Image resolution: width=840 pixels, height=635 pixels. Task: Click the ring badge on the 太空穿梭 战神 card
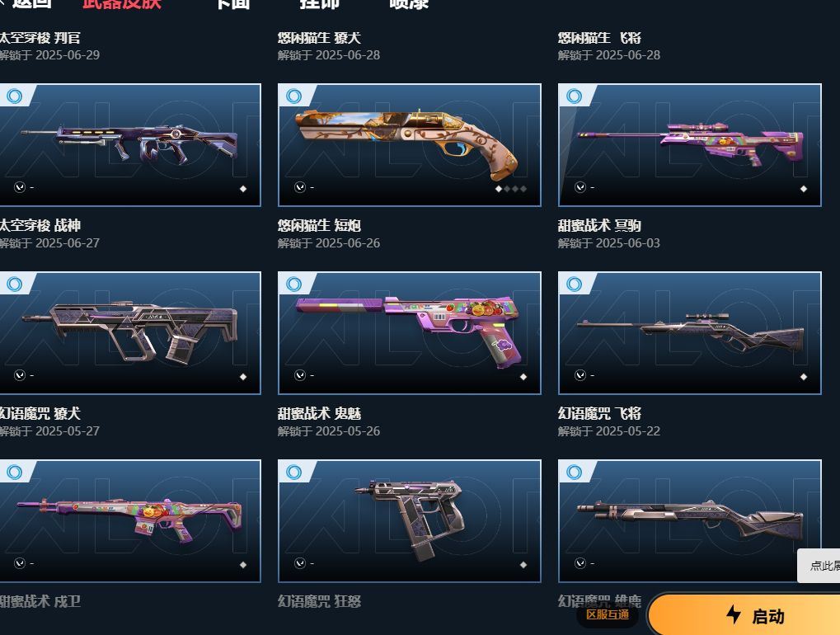click(x=15, y=96)
